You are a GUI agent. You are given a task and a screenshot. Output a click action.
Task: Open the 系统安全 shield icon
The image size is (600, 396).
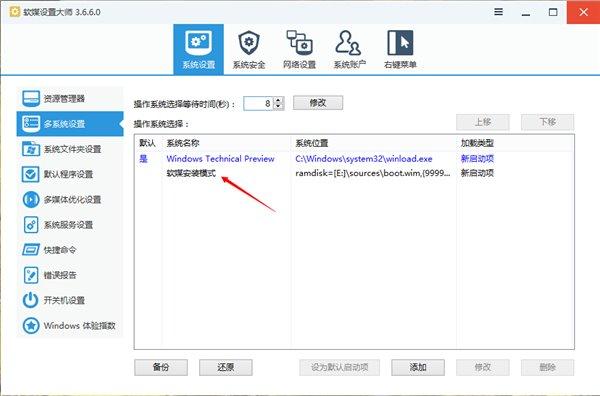click(249, 43)
